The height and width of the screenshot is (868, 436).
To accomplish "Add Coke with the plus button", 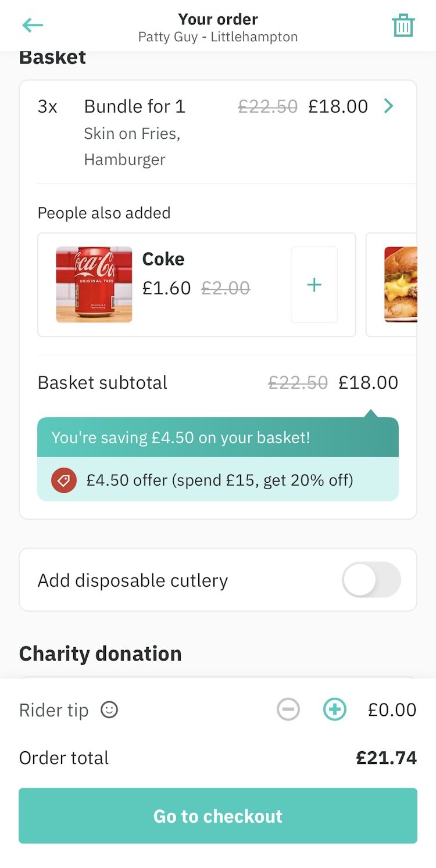I will (314, 285).
